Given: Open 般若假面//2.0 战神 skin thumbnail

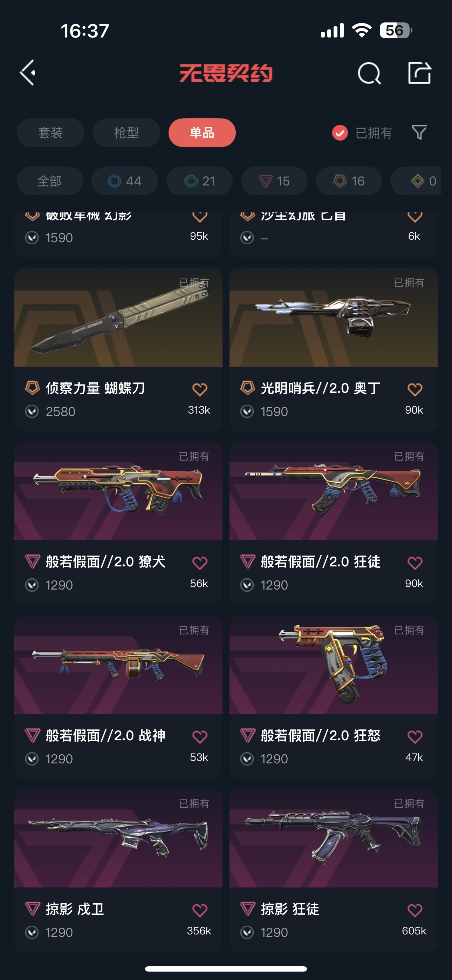Looking at the screenshot, I should pyautogui.click(x=118, y=665).
